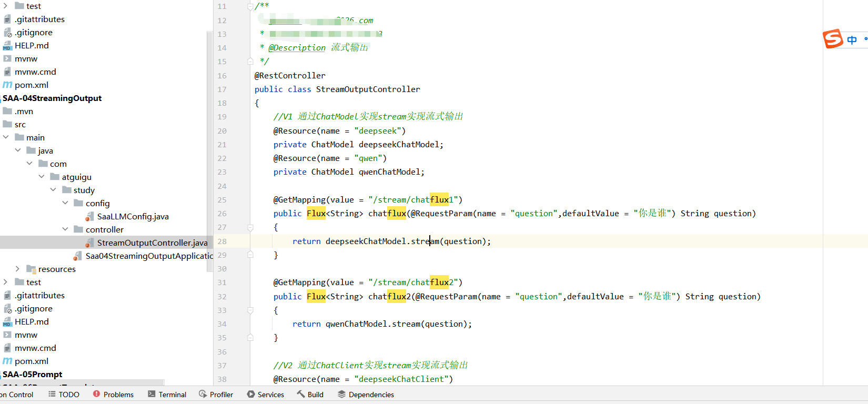Image resolution: width=868 pixels, height=404 pixels.
Task: Click the TODO list icon
Action: click(52, 394)
